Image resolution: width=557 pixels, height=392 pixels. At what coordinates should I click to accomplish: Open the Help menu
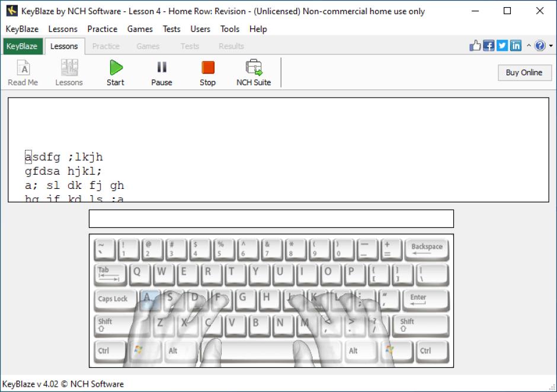[258, 29]
